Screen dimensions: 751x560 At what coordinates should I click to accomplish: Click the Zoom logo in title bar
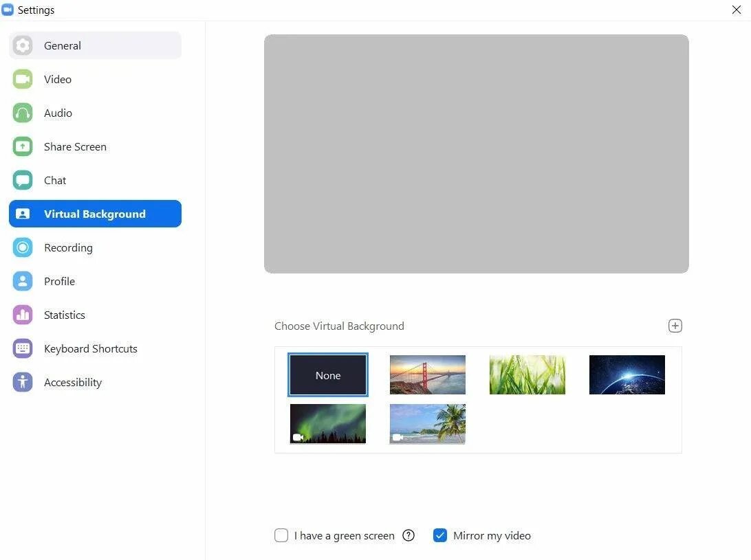[x=8, y=10]
